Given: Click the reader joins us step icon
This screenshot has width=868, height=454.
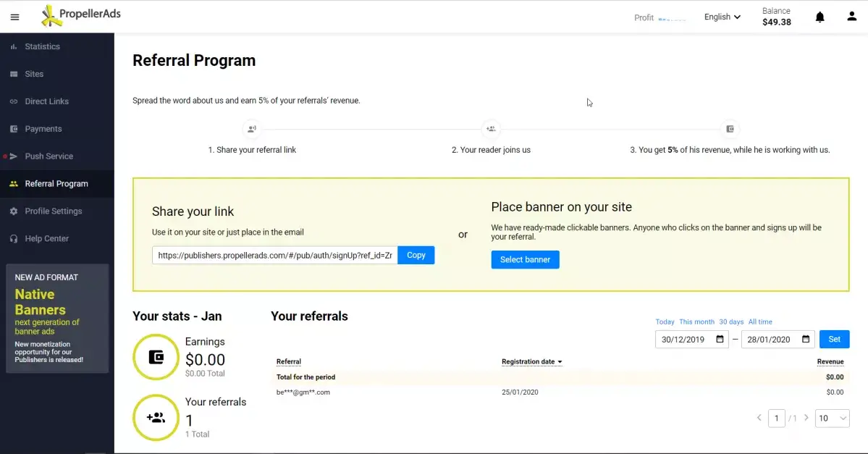Looking at the screenshot, I should [491, 129].
